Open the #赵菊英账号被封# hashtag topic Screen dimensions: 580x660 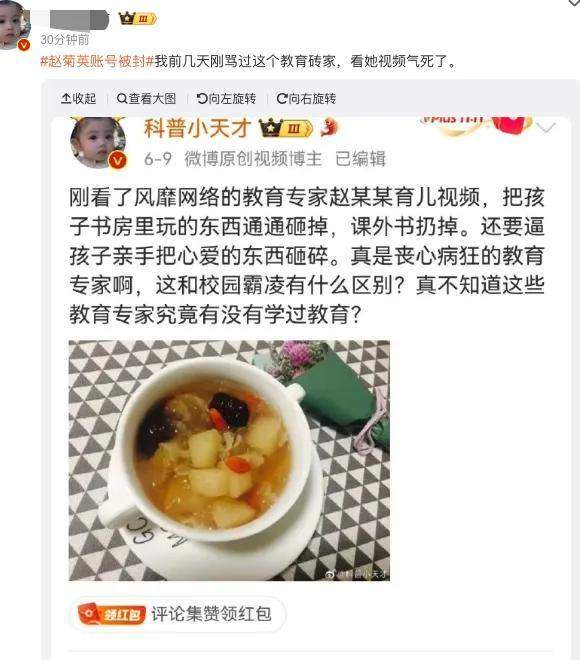point(97,61)
